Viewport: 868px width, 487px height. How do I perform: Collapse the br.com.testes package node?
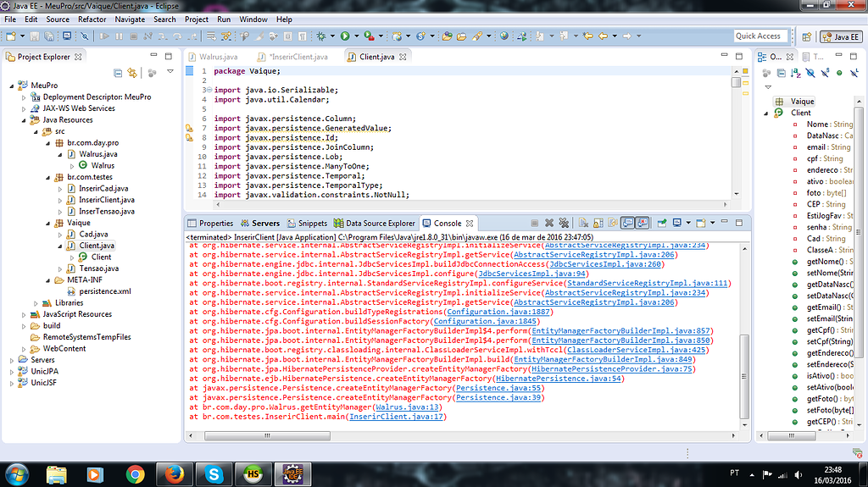point(47,177)
